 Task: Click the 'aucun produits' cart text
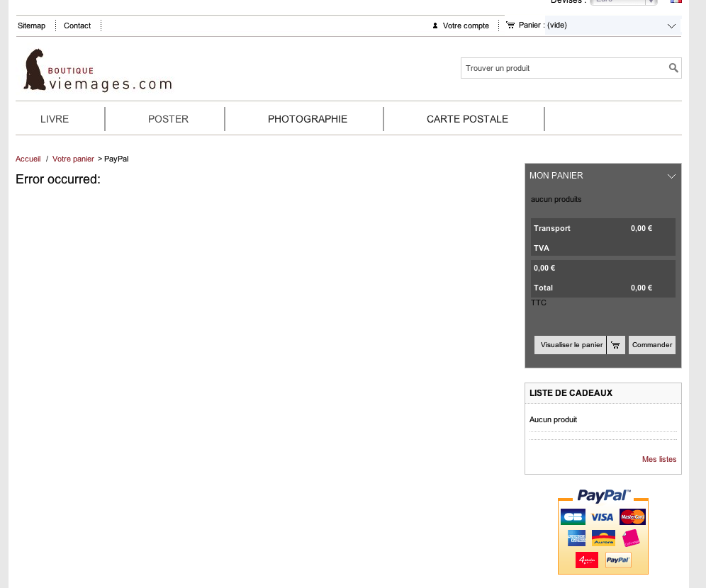(x=556, y=199)
